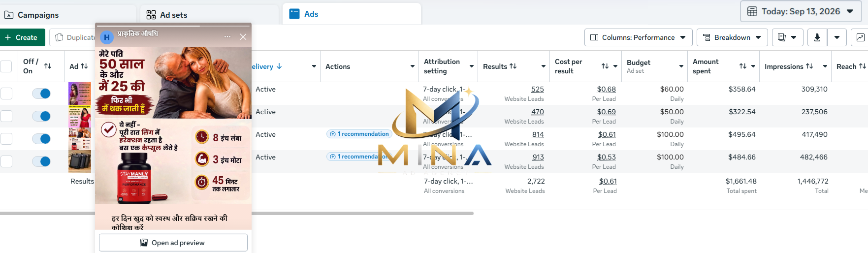The image size is (868, 253).
Task: Sort by Delivery column arrow
Action: pyautogui.click(x=279, y=66)
